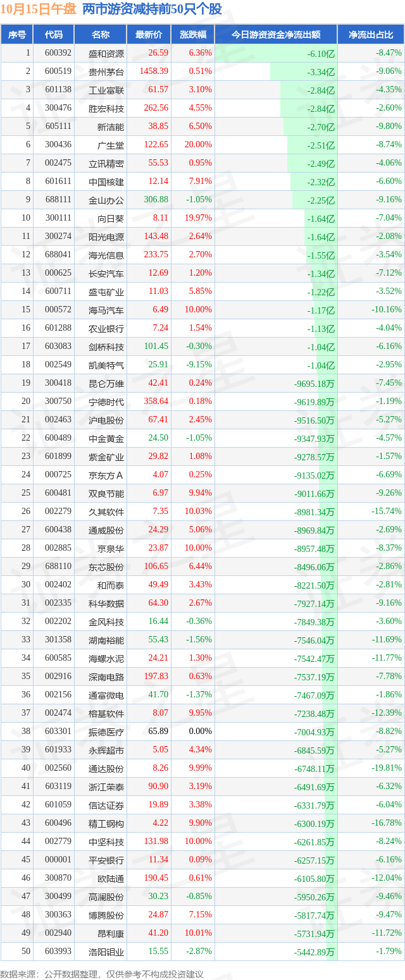Image resolution: width=405 pixels, height=980 pixels.
Task: Select stock name 海光信息
Action: coord(106,255)
